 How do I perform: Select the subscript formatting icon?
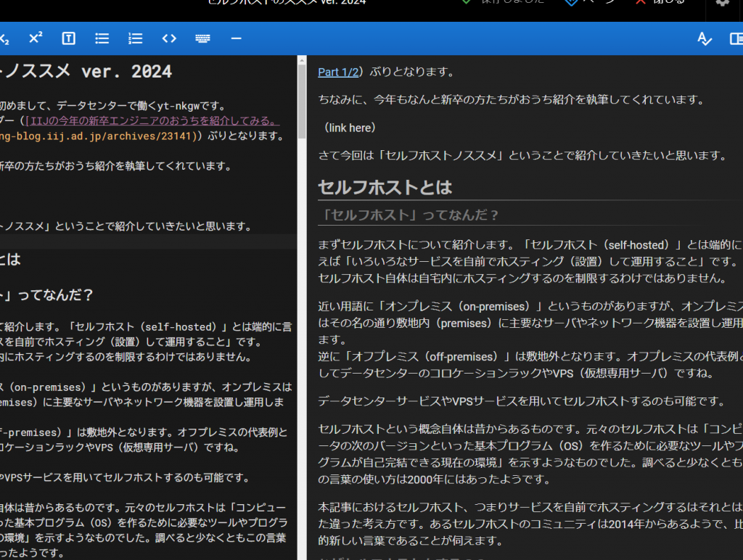(x=4, y=38)
